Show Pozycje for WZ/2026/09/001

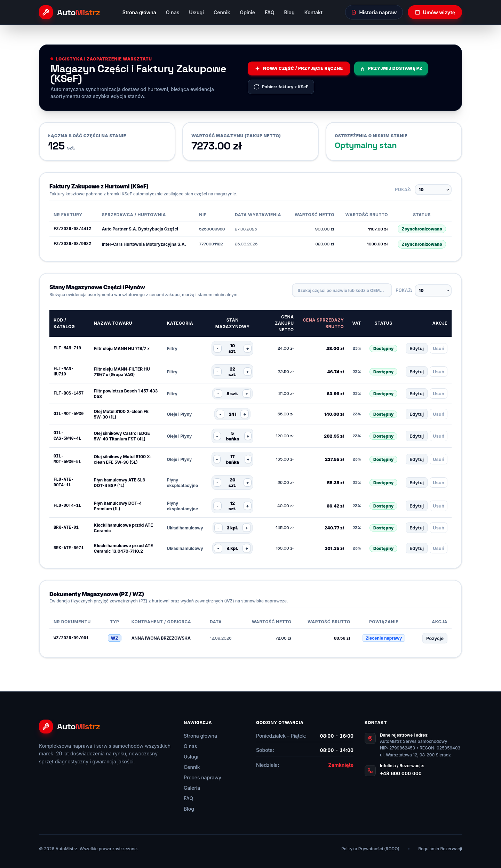[x=435, y=639]
